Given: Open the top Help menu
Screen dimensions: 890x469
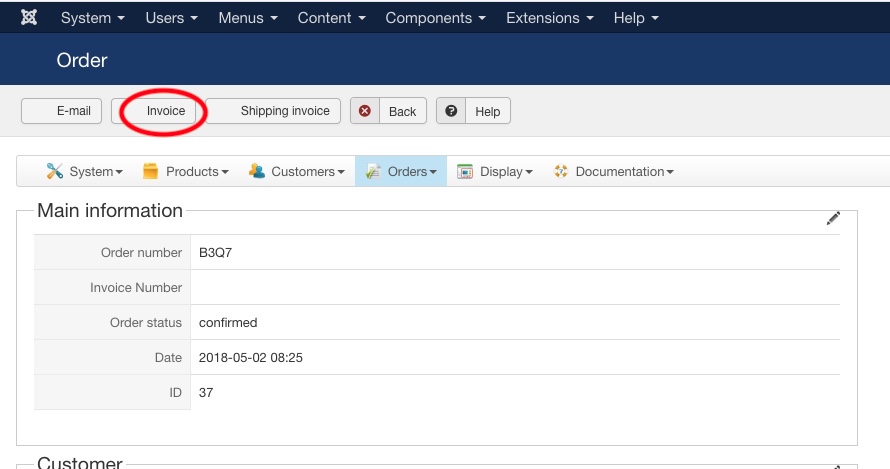Looking at the screenshot, I should coord(636,18).
